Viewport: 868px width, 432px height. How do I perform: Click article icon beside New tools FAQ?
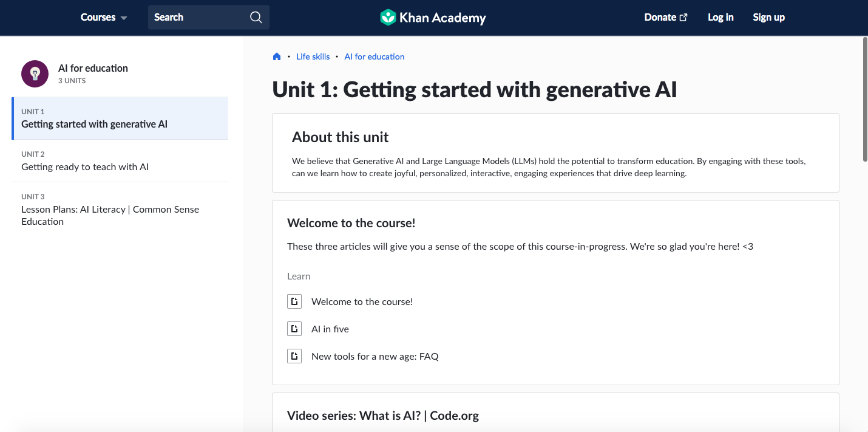click(294, 356)
